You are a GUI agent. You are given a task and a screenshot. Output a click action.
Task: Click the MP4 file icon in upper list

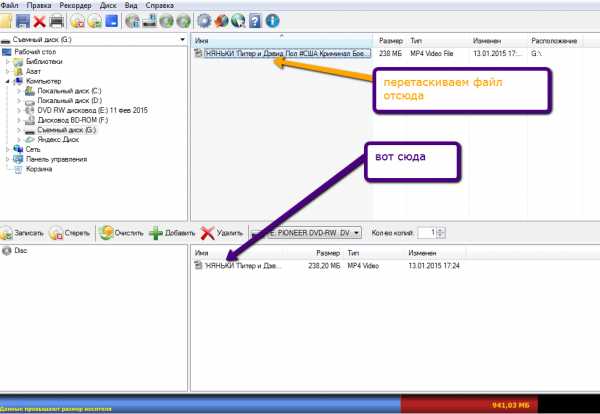(x=198, y=53)
